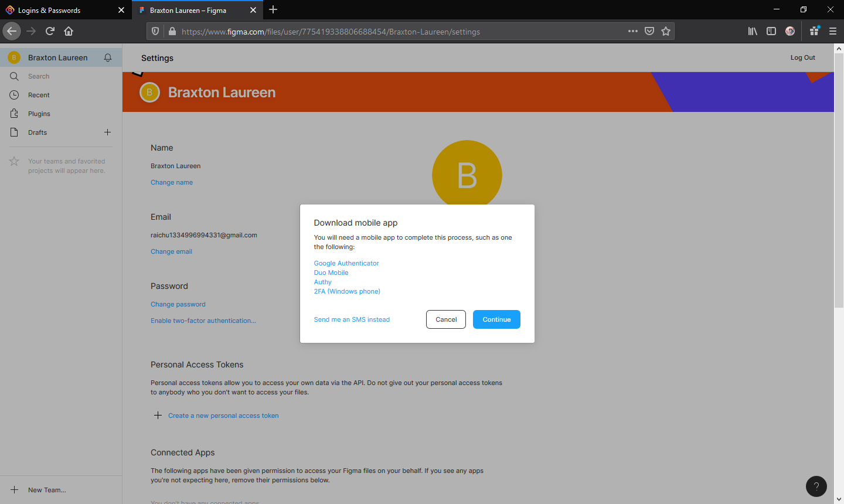
Task: Click the Firefox forward arrow button
Action: pyautogui.click(x=31, y=31)
